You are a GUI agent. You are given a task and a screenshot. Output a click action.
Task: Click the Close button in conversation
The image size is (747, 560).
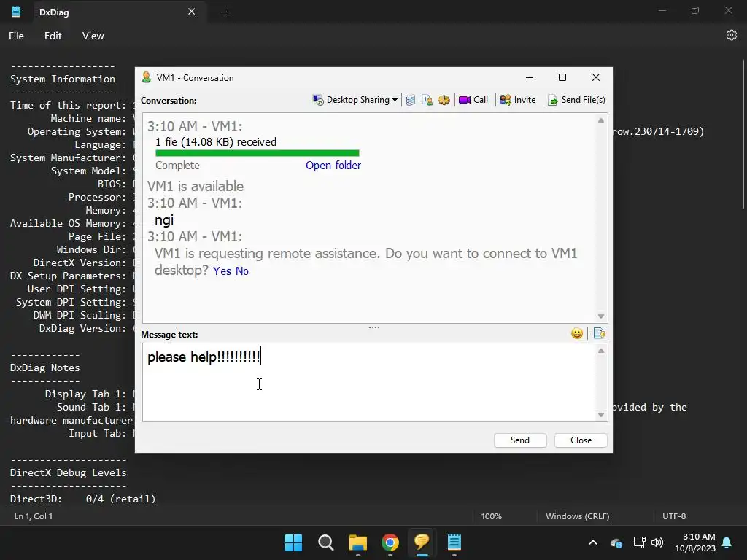tap(581, 440)
